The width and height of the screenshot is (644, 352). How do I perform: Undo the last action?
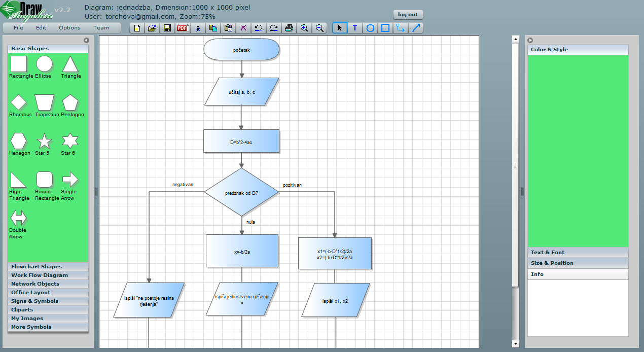pos(259,28)
